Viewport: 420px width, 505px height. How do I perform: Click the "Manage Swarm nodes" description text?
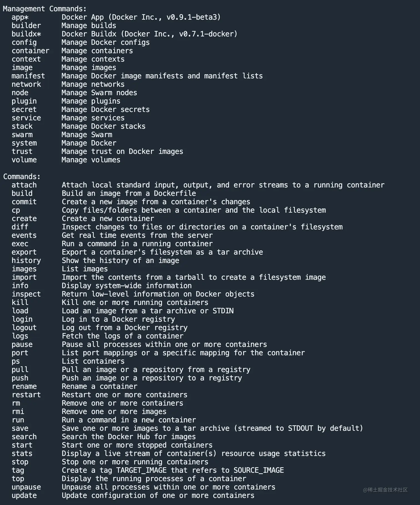point(99,93)
